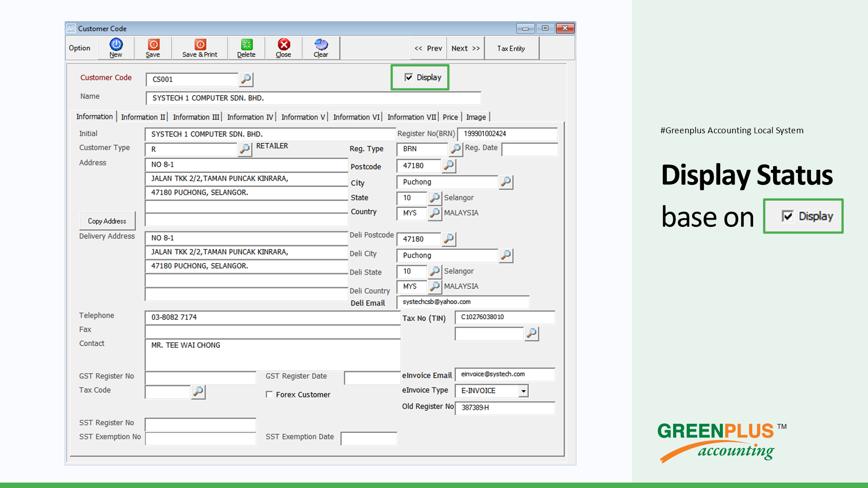Click the empty Fax input field
Viewport: 868px width, 488px height.
tap(273, 332)
